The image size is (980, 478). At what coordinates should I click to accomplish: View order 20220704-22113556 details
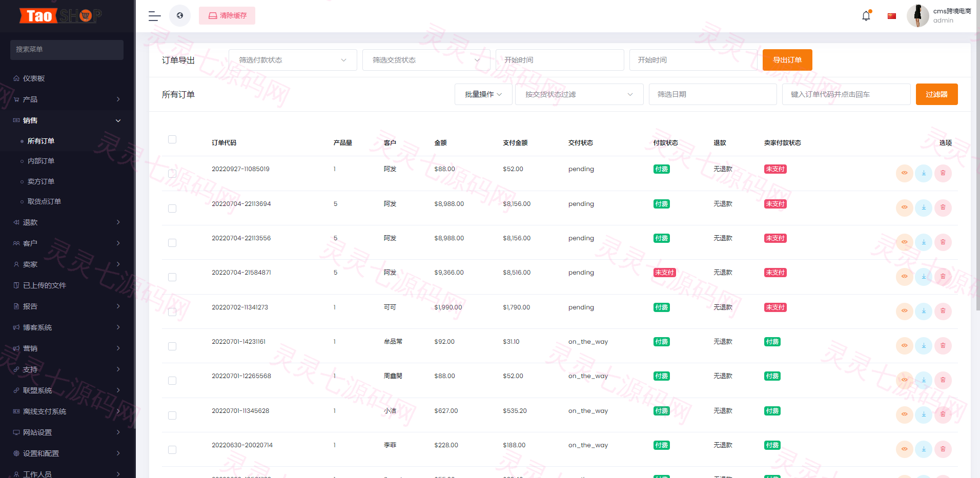click(x=905, y=242)
